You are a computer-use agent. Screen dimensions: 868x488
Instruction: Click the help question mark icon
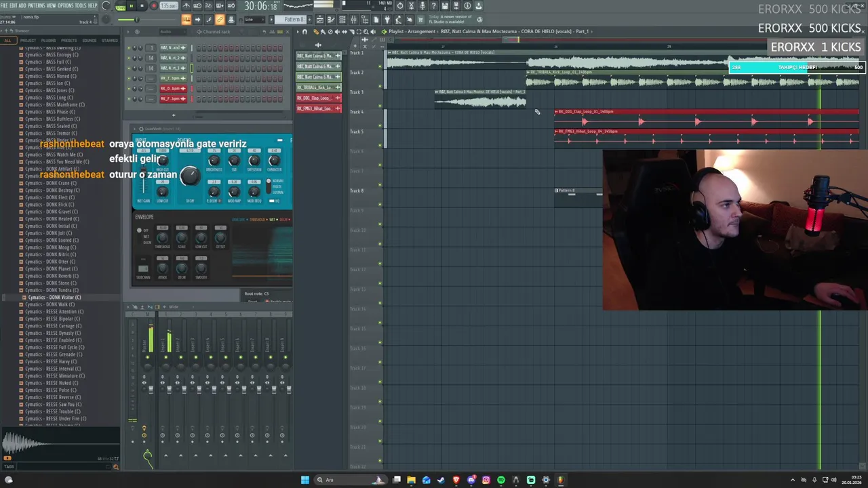point(434,5)
